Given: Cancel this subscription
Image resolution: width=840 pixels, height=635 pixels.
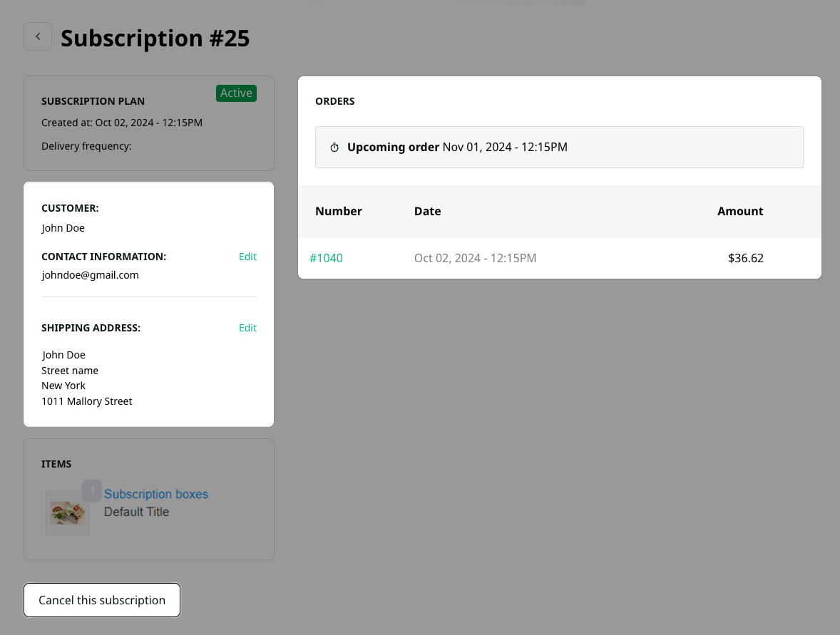Looking at the screenshot, I should [102, 600].
